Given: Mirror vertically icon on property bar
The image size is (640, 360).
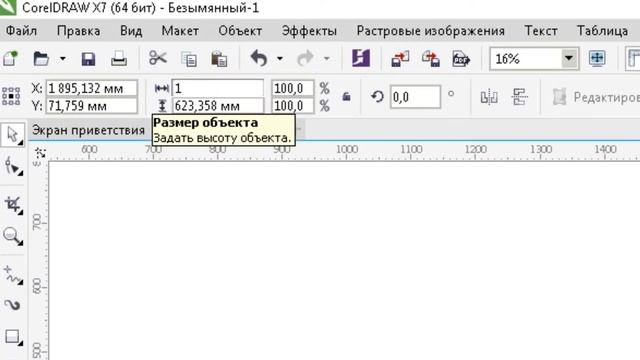Looking at the screenshot, I should pos(519,97).
